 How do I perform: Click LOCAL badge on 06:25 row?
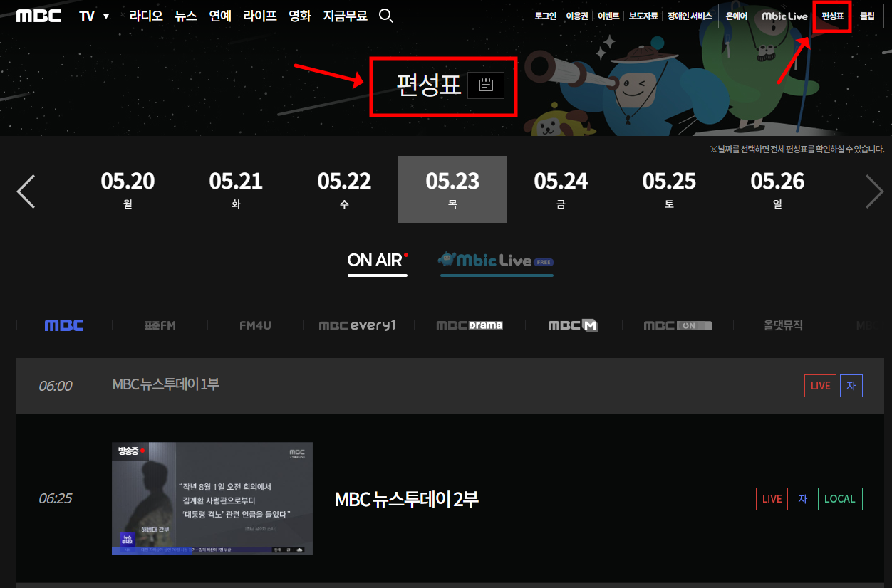coord(840,499)
